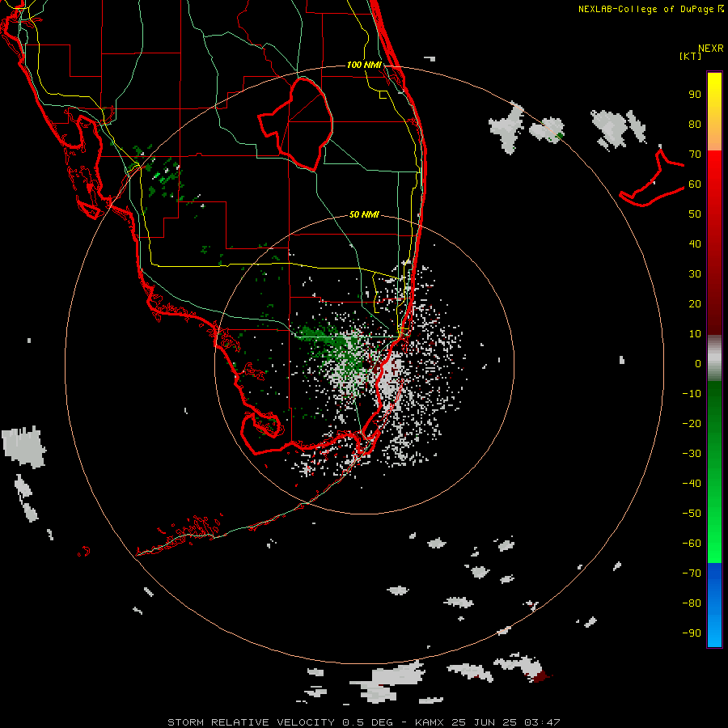Click the large gray echo off southwest coast
Viewport: 728px width, 728px height.
[x=23, y=447]
